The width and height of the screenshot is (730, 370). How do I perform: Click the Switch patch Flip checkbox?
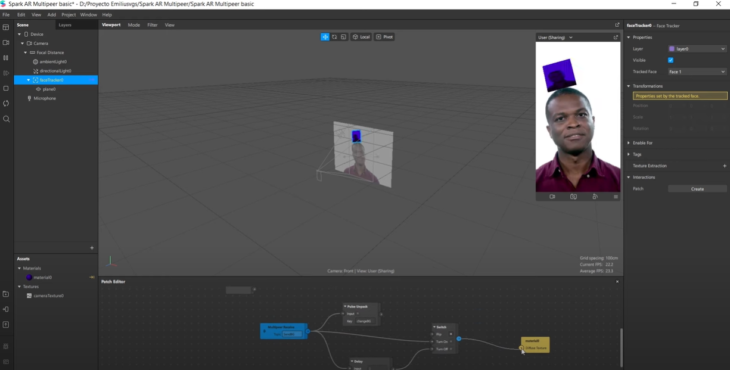pyautogui.click(x=451, y=334)
